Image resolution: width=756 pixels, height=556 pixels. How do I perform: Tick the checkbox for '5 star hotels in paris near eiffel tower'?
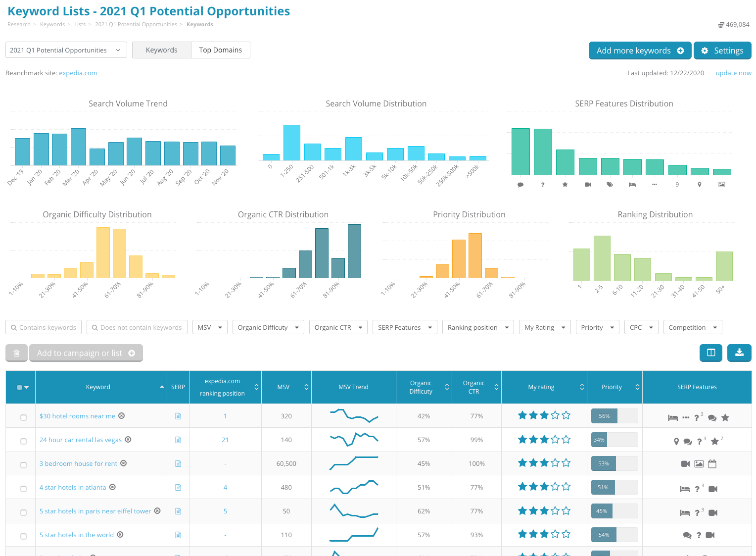coord(23,512)
